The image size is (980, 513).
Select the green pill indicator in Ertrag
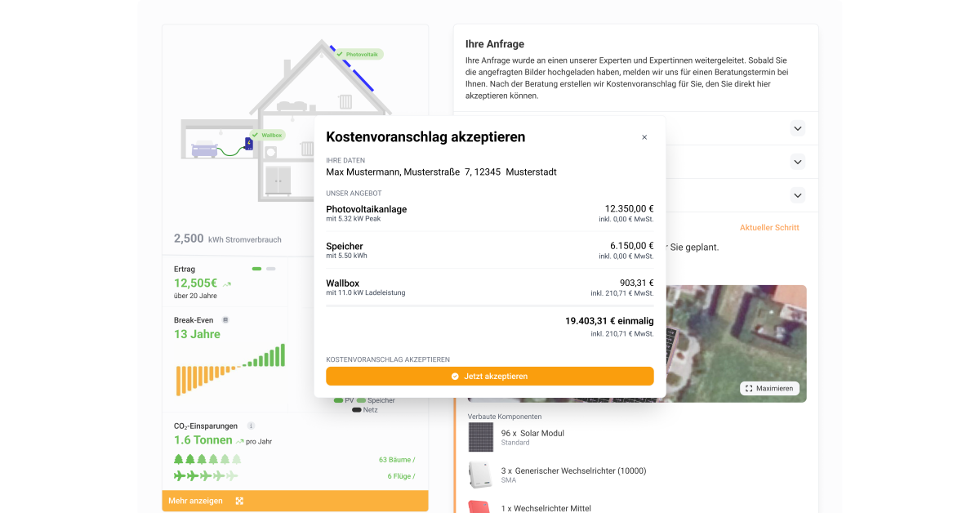tap(256, 269)
